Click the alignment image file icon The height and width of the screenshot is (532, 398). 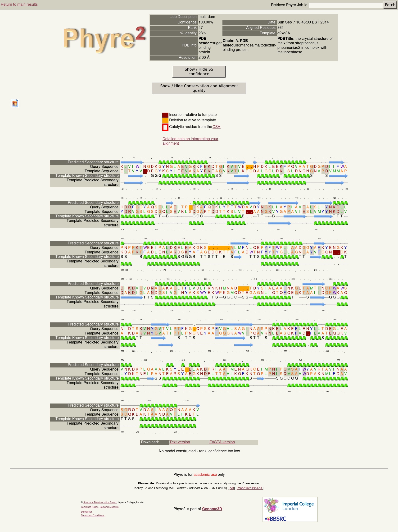click(15, 103)
